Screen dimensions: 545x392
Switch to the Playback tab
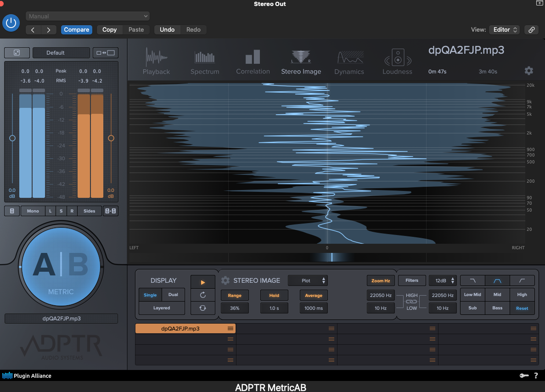[156, 61]
